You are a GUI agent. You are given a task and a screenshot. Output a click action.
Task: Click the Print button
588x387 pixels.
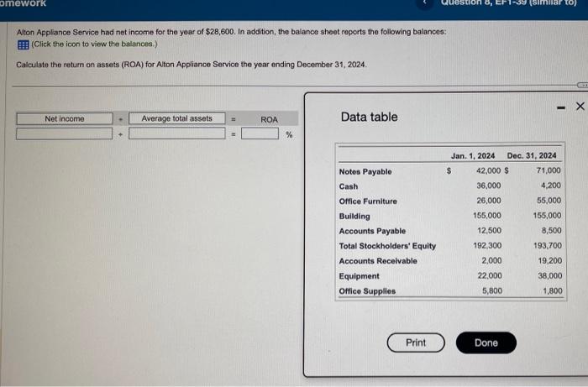[x=416, y=343]
